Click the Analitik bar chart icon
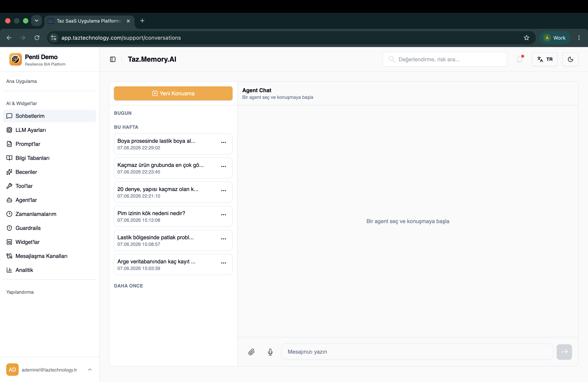Image resolution: width=588 pixels, height=382 pixels. click(x=9, y=270)
